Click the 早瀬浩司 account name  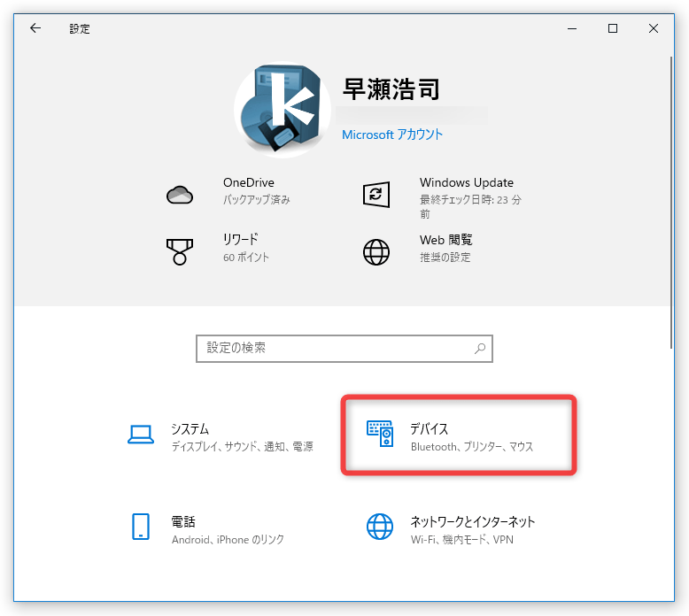point(391,89)
